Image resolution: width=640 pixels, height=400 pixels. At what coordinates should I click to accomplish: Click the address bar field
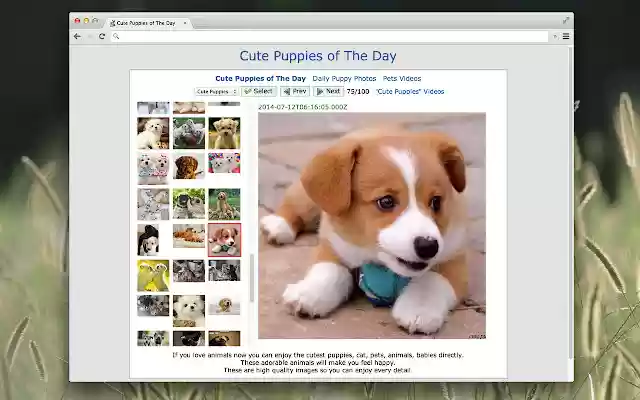point(330,36)
